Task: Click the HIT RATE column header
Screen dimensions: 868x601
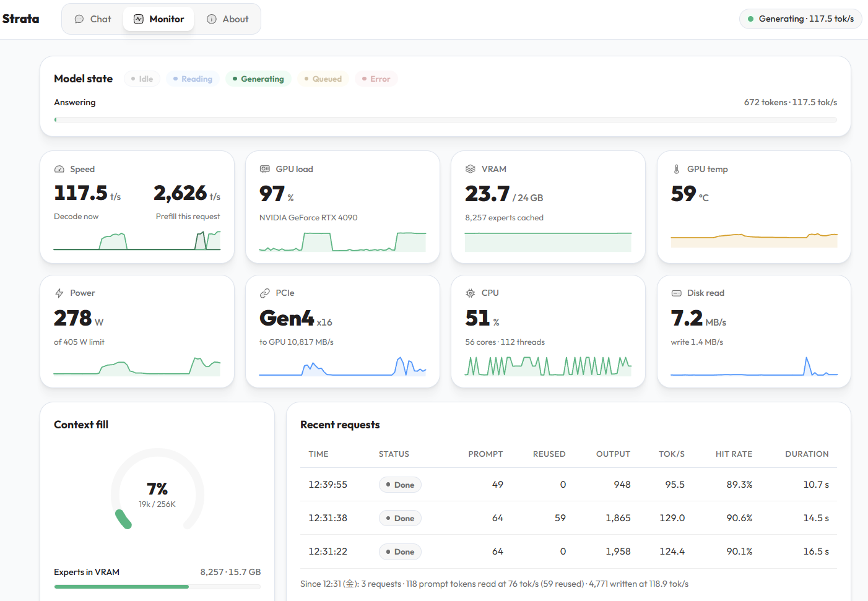Action: pyautogui.click(x=734, y=454)
